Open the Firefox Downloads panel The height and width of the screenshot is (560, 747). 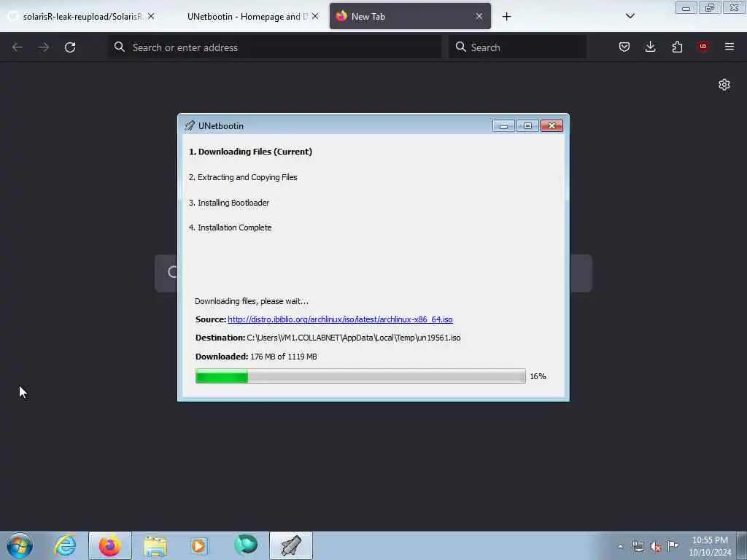click(650, 47)
